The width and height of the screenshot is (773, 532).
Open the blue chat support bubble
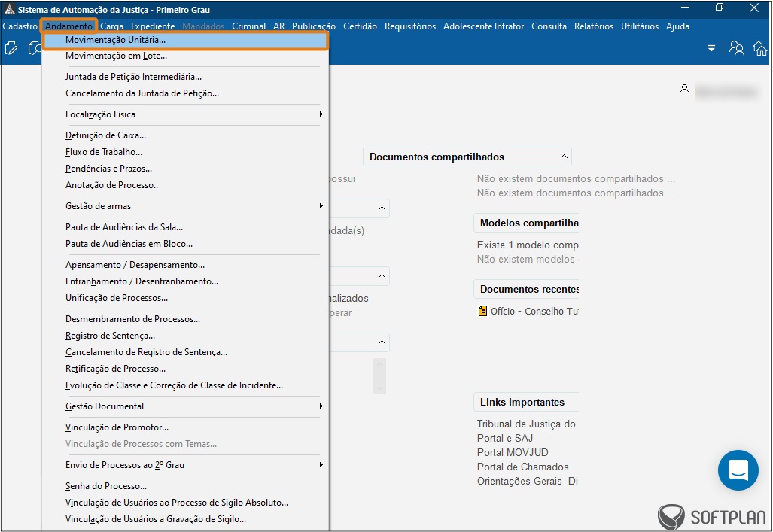point(738,470)
